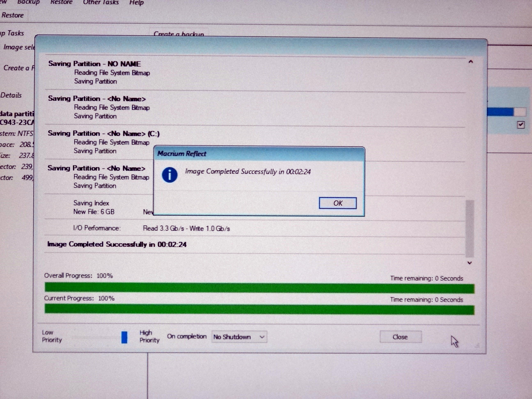
Task: Click the Low Priority label
Action: (52, 336)
